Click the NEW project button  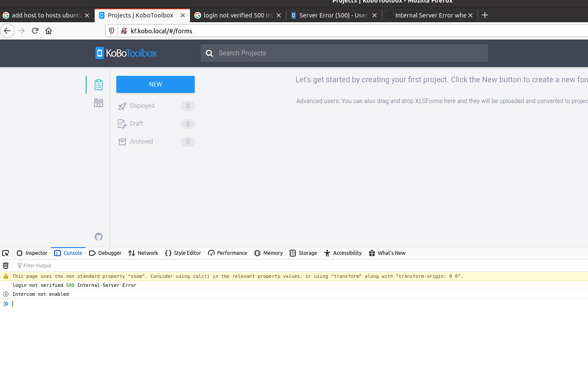click(x=155, y=84)
